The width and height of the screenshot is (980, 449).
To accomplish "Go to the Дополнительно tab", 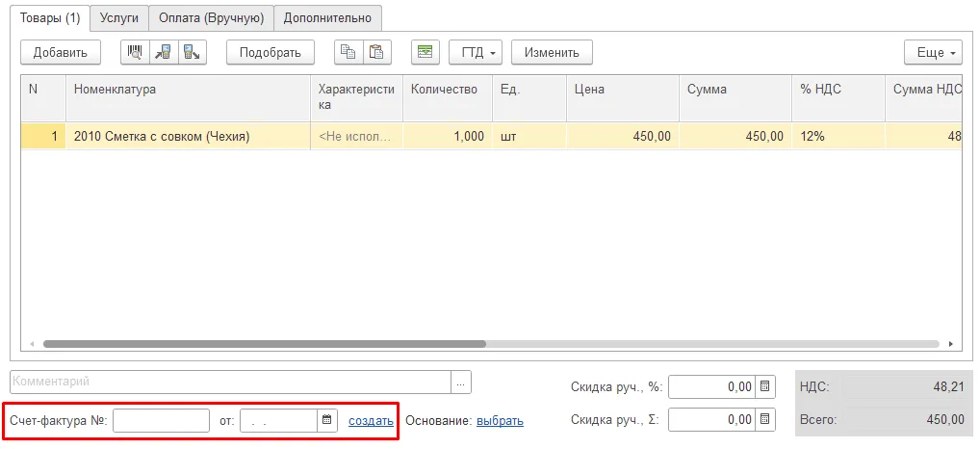I will 327,18.
